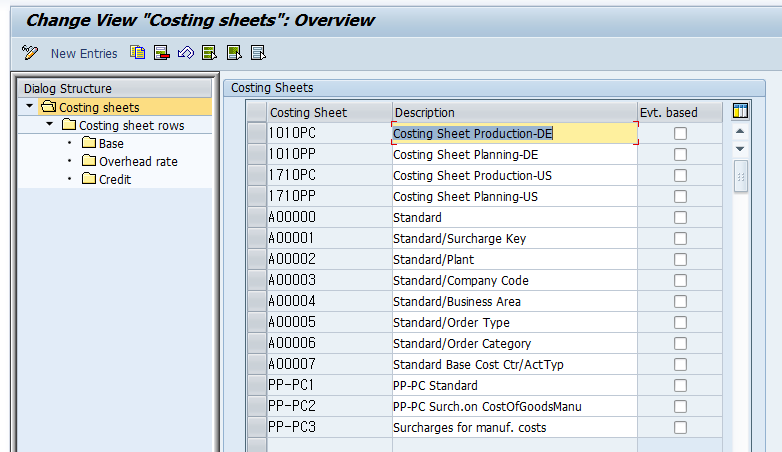Screen dimensions: 782x452
Task: Toggle Evt. based checkbox for PP-PC2
Action: click(680, 406)
